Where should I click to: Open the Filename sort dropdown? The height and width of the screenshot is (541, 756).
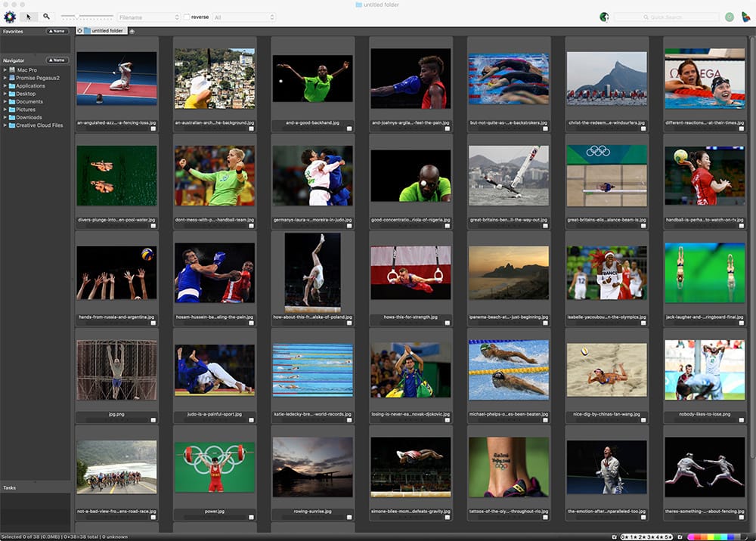(149, 17)
